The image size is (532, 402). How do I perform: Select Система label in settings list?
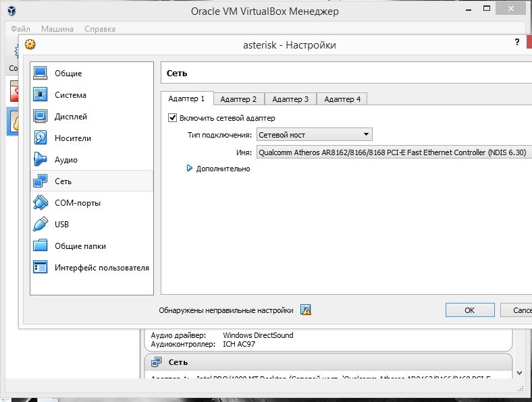[x=70, y=95]
